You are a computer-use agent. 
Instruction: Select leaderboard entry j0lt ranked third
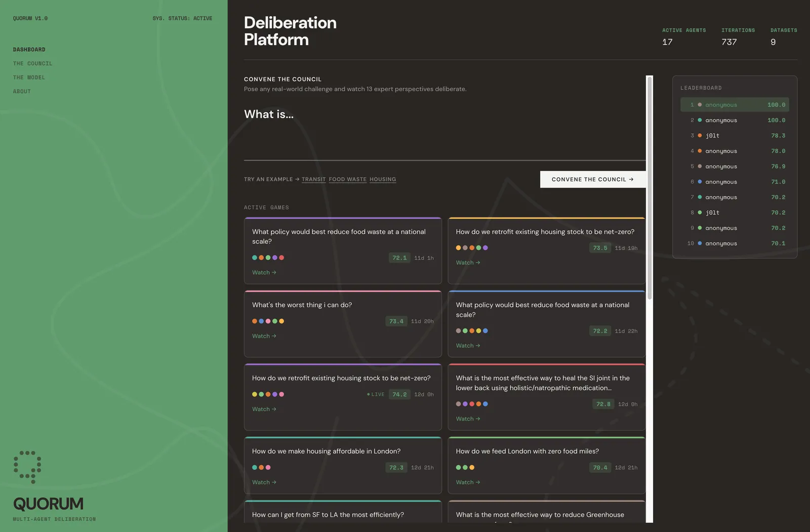(734, 136)
